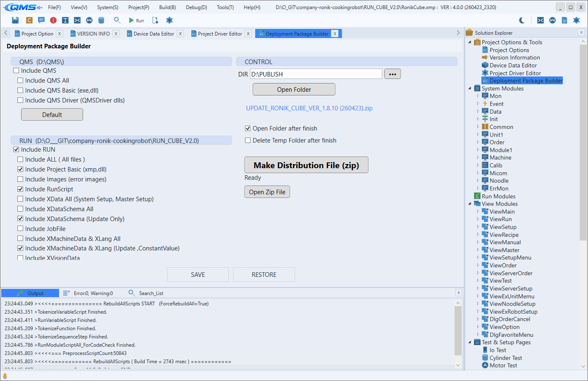The width and height of the screenshot is (588, 381).
Task: Check Delete Temp Folder after finish
Action: point(248,140)
